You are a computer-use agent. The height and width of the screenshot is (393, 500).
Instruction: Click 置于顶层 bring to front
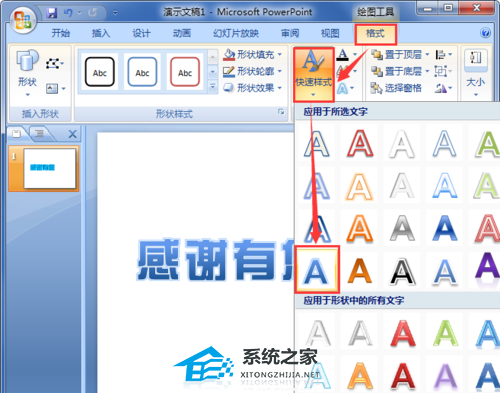click(x=400, y=54)
